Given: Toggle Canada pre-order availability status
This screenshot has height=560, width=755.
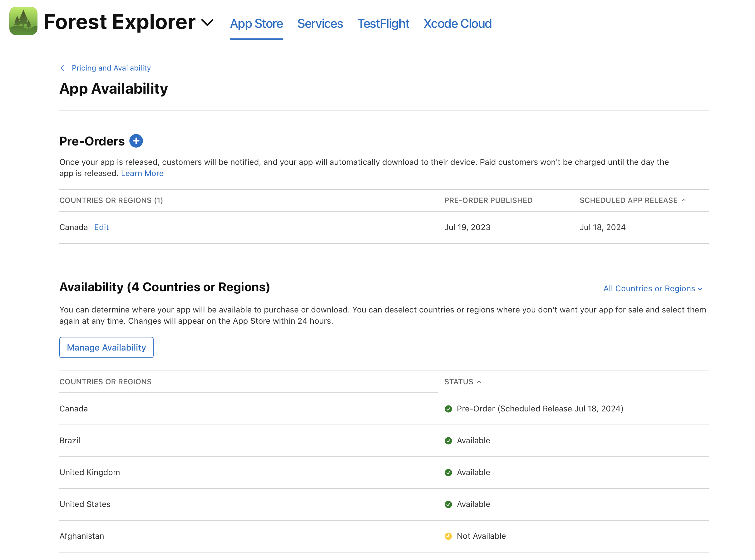Looking at the screenshot, I should tap(101, 227).
